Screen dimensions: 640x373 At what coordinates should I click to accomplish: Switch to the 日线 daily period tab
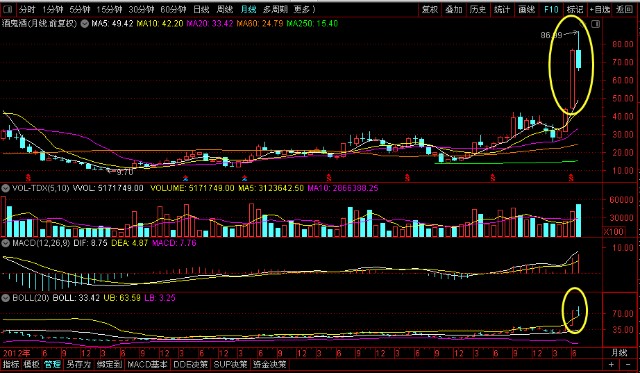tap(201, 9)
